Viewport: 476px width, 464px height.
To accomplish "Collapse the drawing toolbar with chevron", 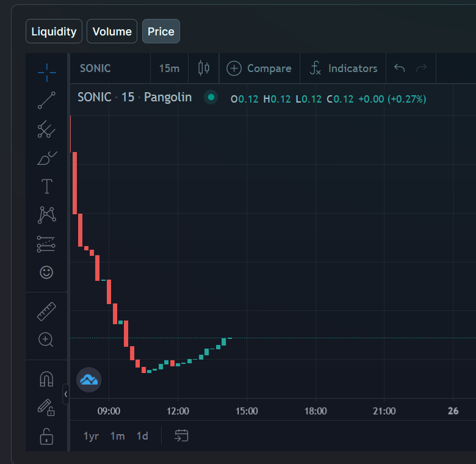I will click(65, 394).
